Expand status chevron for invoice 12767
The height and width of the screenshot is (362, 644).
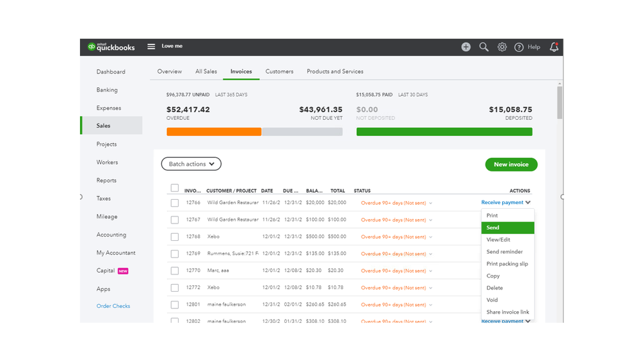tap(431, 220)
